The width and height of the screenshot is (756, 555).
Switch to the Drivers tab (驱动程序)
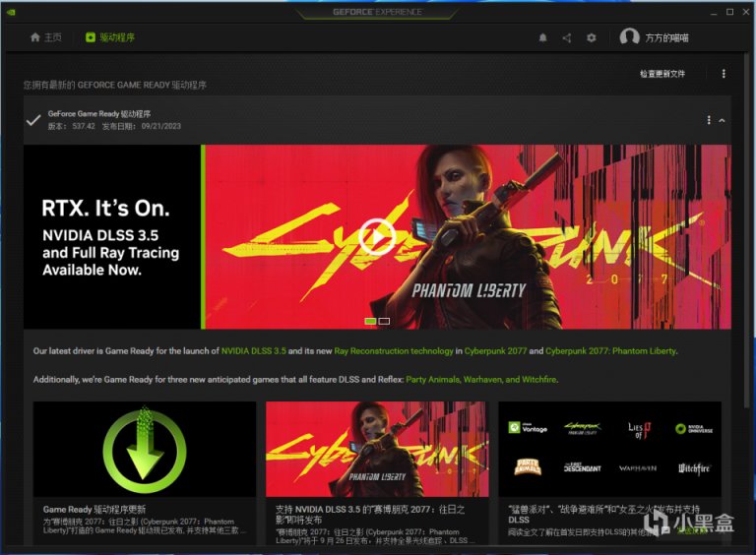tap(110, 37)
